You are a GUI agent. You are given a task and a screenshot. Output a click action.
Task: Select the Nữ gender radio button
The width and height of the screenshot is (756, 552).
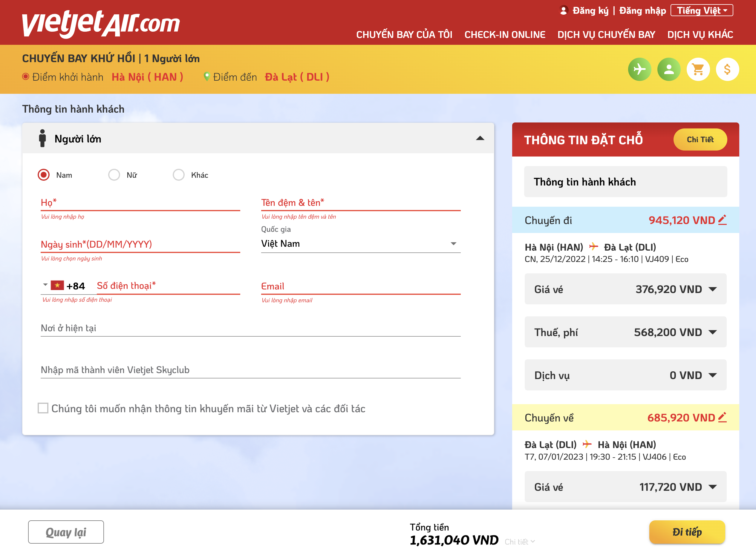(x=114, y=175)
